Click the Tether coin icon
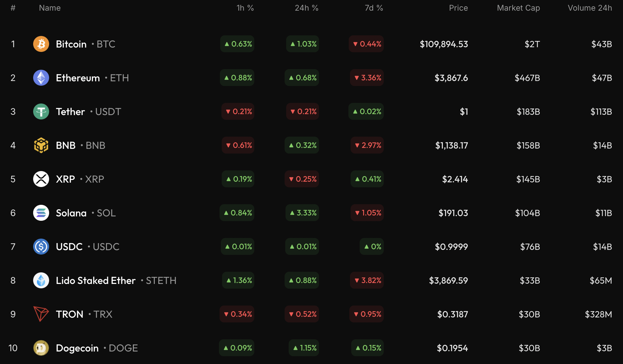This screenshot has height=364, width=623. (41, 112)
